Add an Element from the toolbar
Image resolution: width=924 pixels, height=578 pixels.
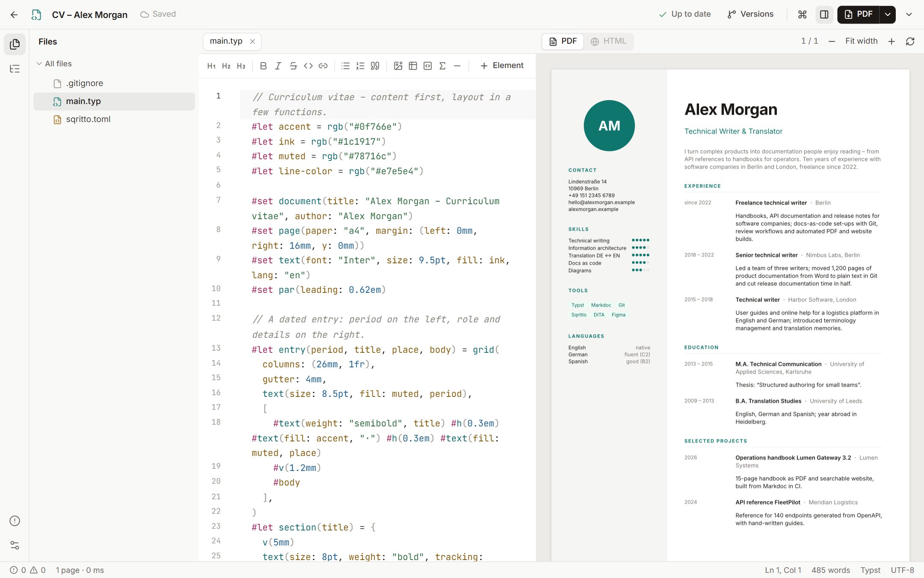[x=502, y=66]
